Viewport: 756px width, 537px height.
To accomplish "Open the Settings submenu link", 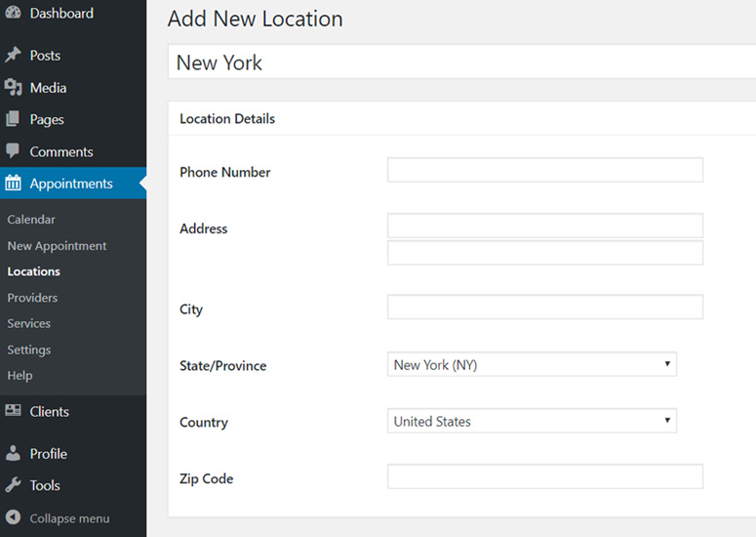I will tap(29, 350).
